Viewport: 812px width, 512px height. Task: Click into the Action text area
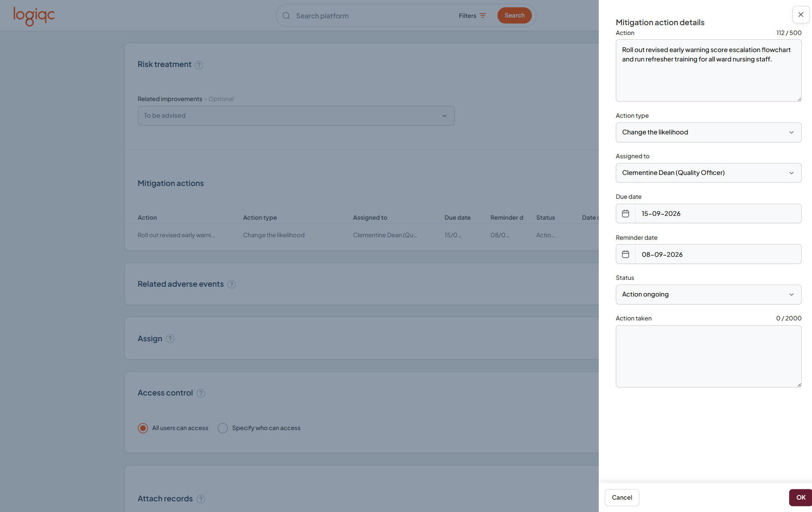[x=708, y=70]
